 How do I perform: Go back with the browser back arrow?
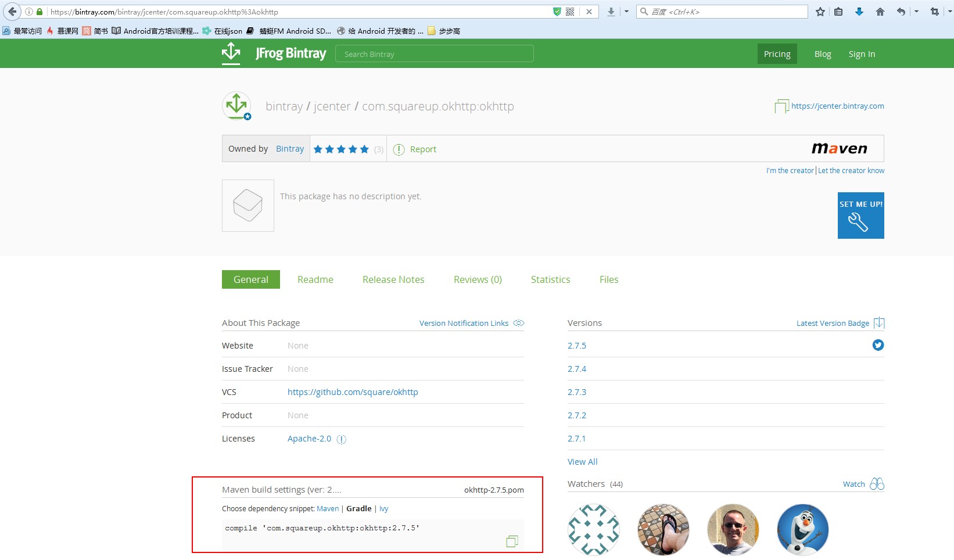12,12
